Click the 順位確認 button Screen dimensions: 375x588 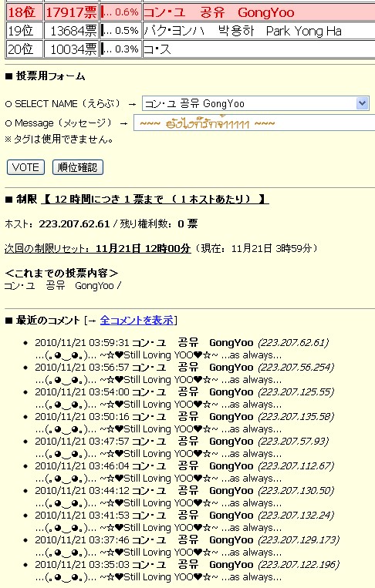tap(78, 167)
